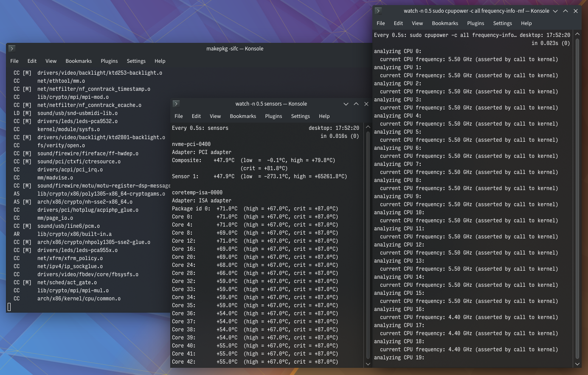Click the 'analyzing CPU 19:' line
The width and height of the screenshot is (588, 375).
(x=399, y=358)
